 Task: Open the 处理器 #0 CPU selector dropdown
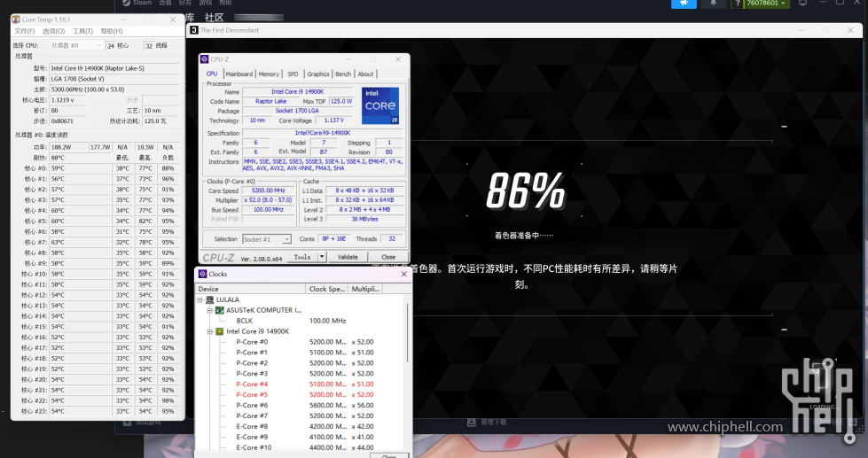coord(76,45)
